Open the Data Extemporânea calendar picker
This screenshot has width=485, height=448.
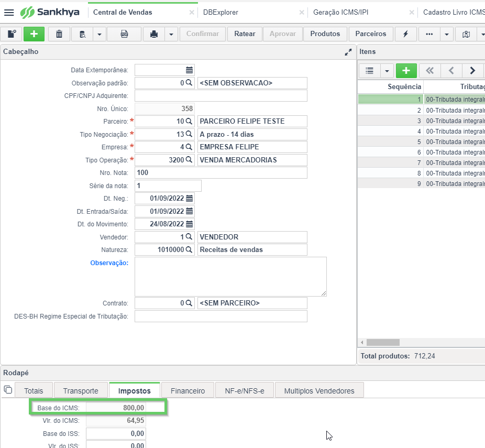pyautogui.click(x=189, y=70)
